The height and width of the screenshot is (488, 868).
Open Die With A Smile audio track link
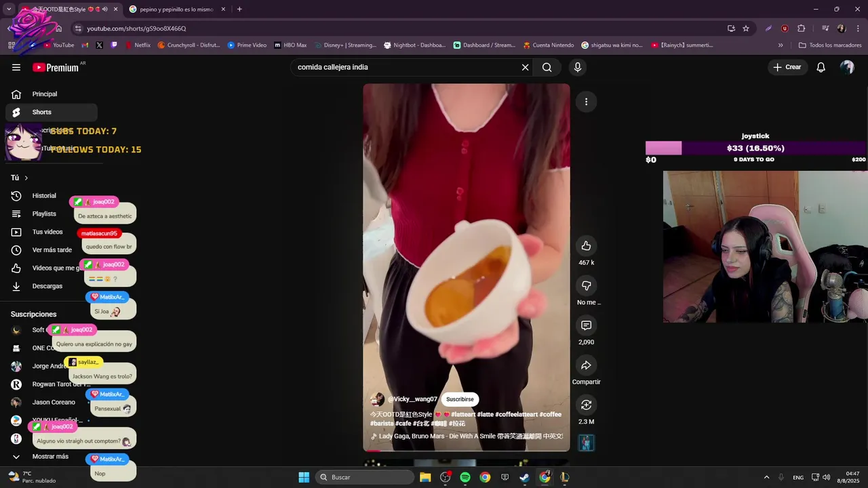click(467, 436)
